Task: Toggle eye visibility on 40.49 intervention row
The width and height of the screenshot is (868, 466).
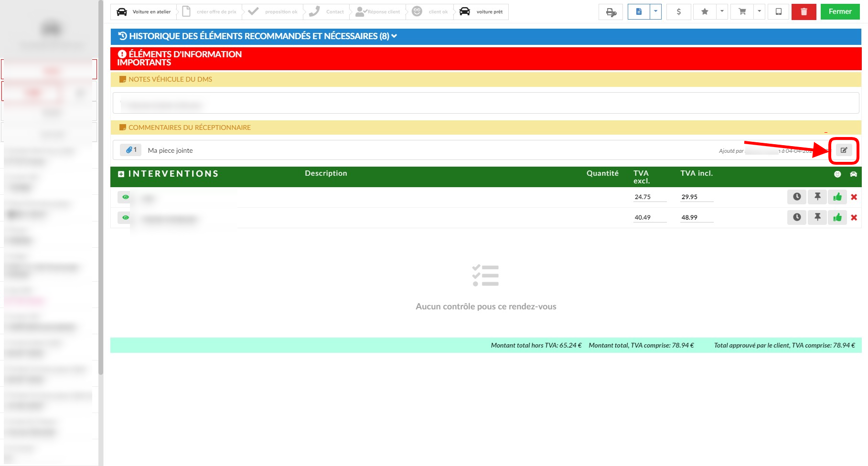Action: [125, 218]
